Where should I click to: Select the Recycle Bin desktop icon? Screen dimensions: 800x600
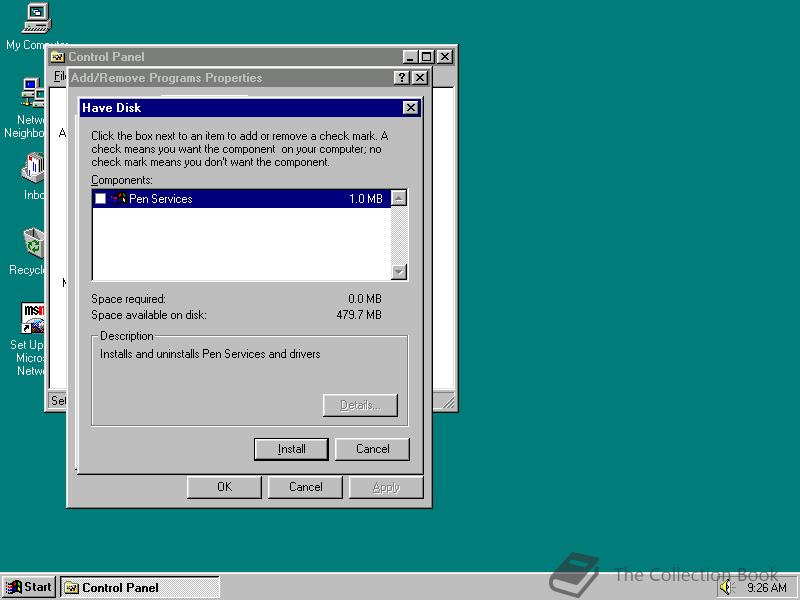(x=34, y=243)
